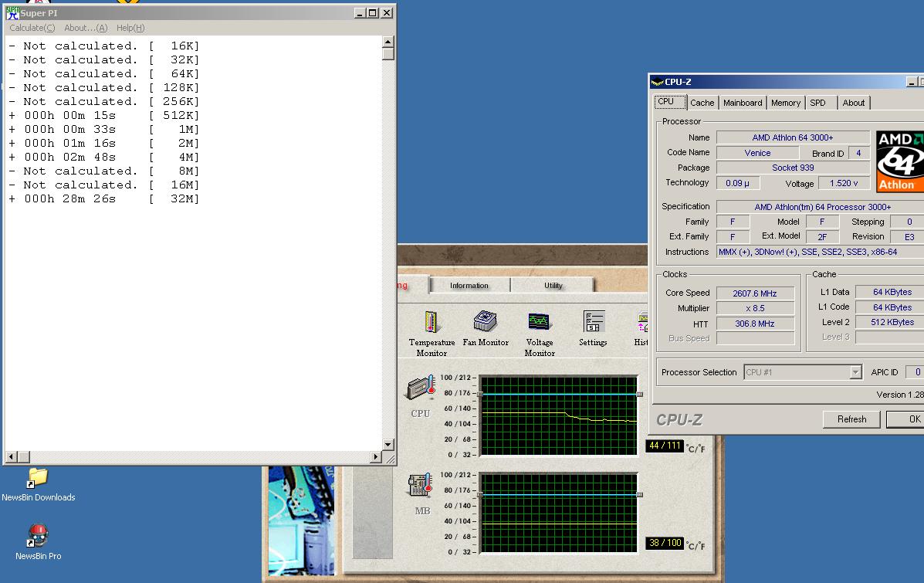Click the Instructions field listing MMX, SSE

[x=821, y=252]
